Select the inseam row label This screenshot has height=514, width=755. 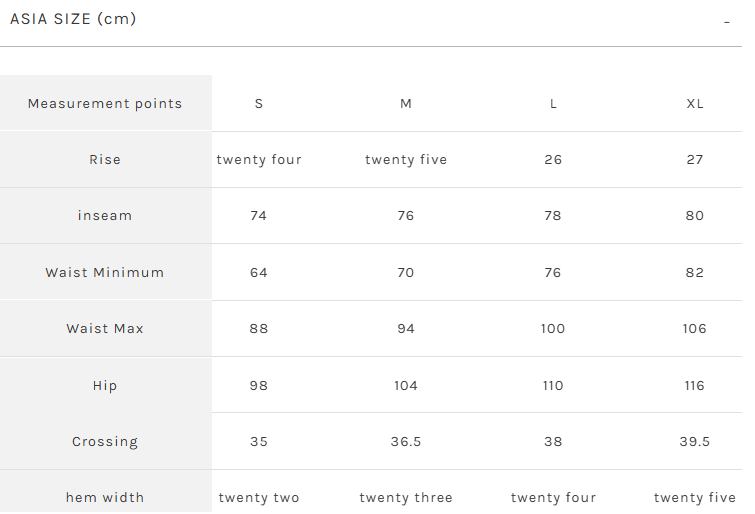coord(105,215)
